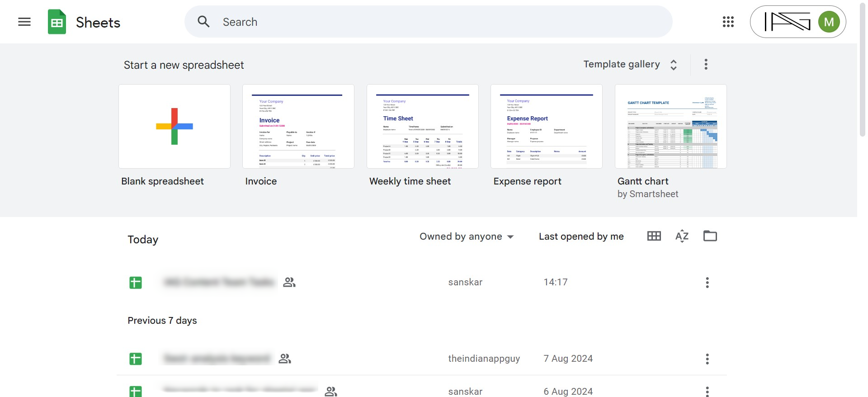Click the 6 Aug 2024 date
868x397 pixels.
click(x=568, y=392)
